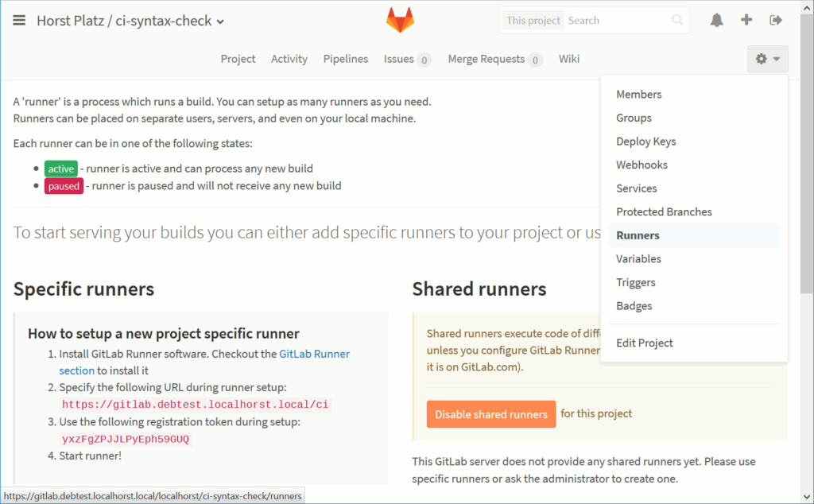This screenshot has width=814, height=504.
Task: Select Services menu entry
Action: [694, 188]
